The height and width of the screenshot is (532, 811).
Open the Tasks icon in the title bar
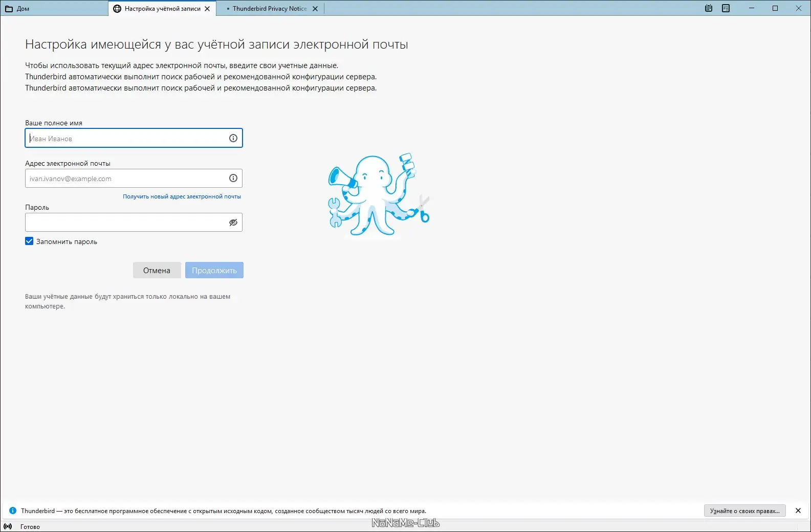(726, 8)
